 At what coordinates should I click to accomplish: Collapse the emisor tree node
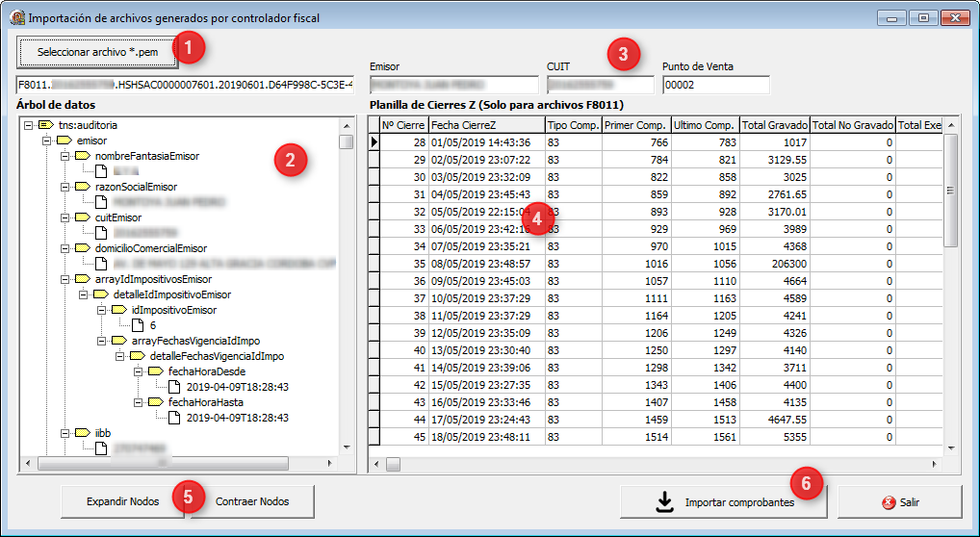tap(46, 141)
